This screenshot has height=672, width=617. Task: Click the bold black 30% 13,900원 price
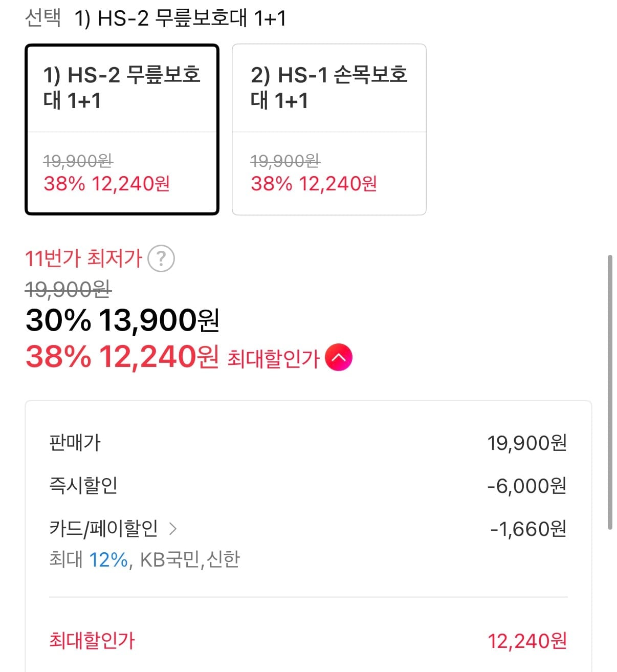coord(122,320)
